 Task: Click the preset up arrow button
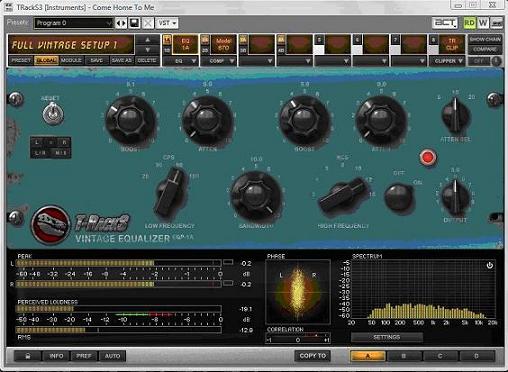[x=148, y=40]
